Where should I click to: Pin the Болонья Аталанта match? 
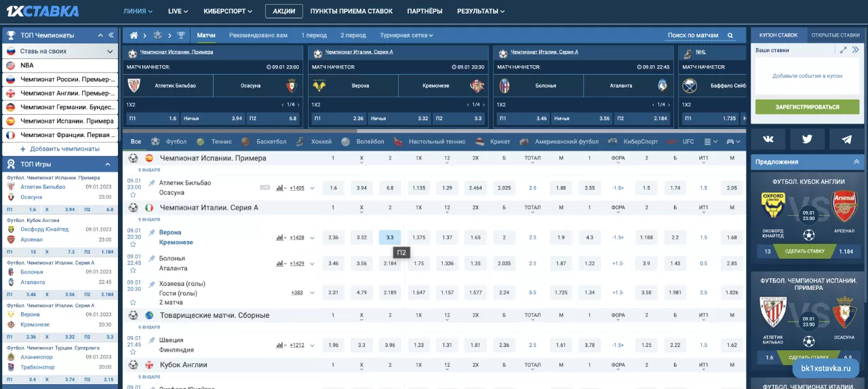151,259
